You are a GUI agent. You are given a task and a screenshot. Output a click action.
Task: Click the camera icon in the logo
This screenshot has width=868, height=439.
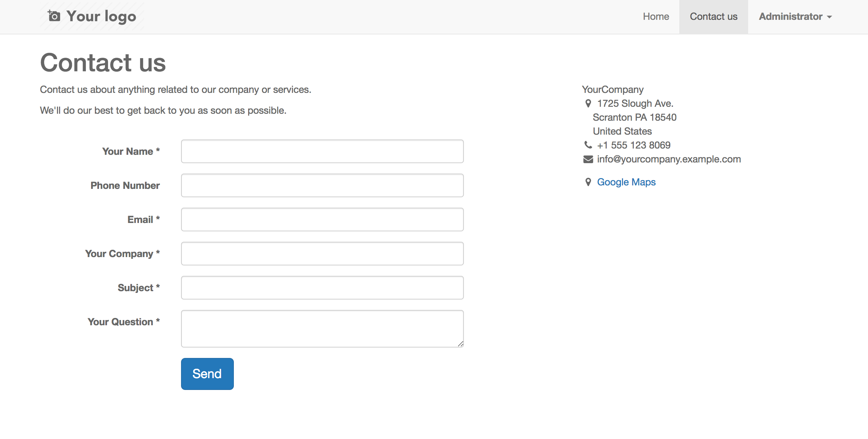tap(54, 16)
